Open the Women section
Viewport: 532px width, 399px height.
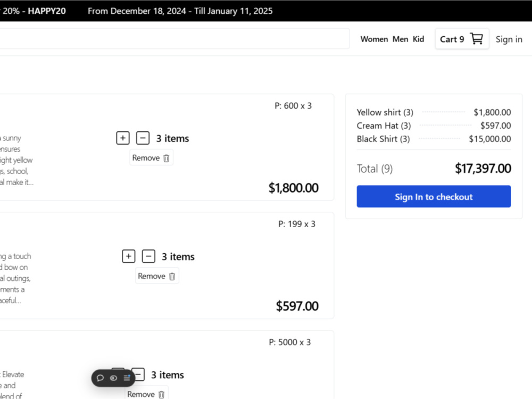[374, 39]
